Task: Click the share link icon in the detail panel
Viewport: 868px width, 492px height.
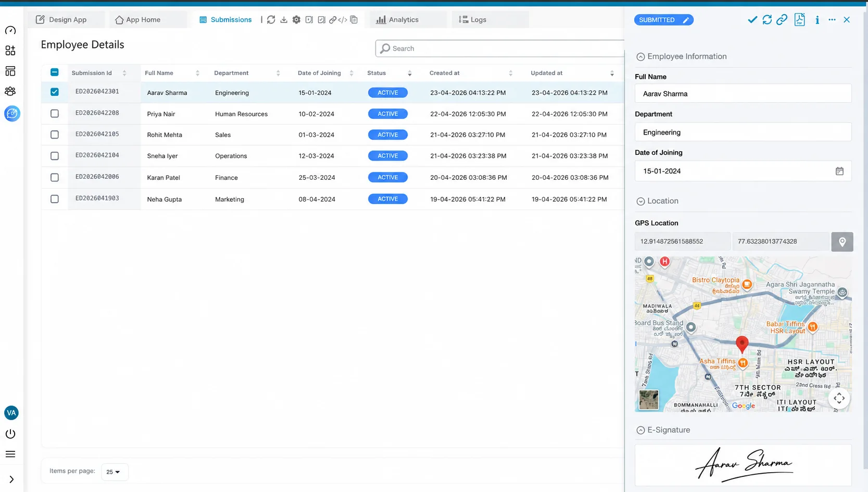Action: [x=782, y=20]
